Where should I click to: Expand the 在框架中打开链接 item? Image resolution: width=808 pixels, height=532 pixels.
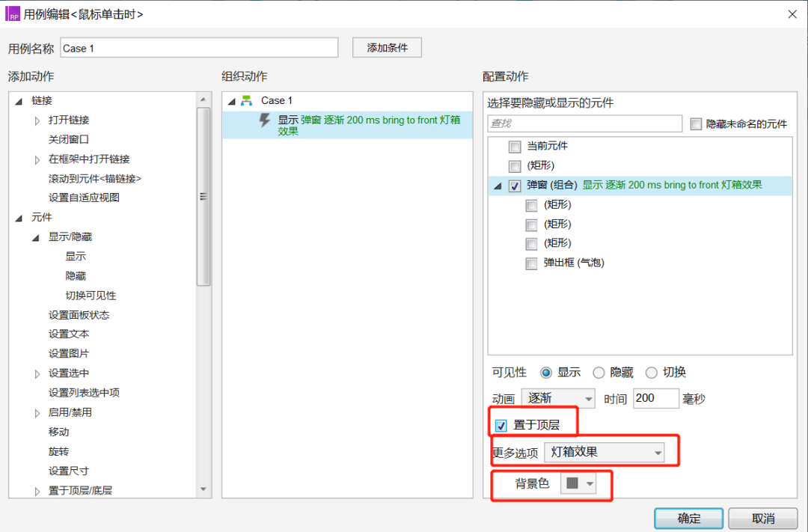click(x=37, y=160)
